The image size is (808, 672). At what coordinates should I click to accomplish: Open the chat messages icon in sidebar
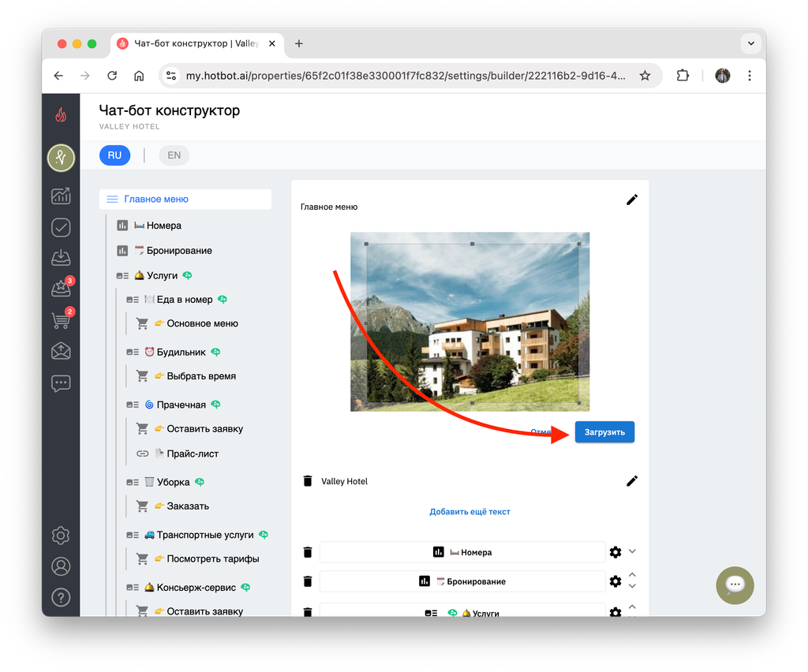click(x=61, y=383)
